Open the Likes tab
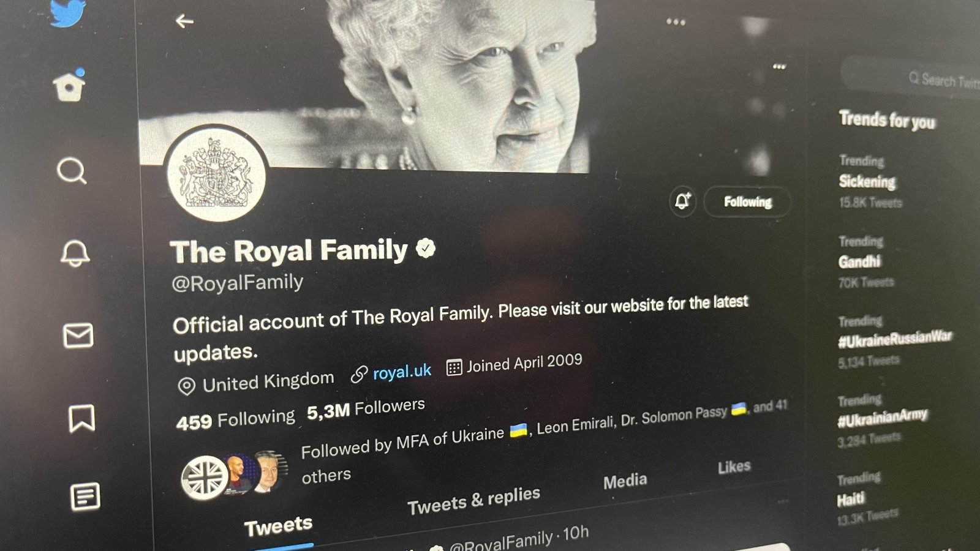The height and width of the screenshot is (551, 980). 734,467
